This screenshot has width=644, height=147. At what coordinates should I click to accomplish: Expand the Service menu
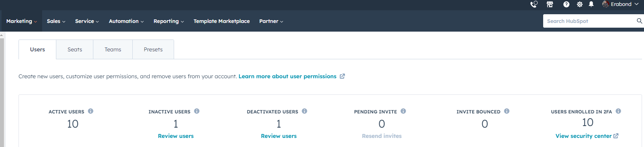point(87,21)
